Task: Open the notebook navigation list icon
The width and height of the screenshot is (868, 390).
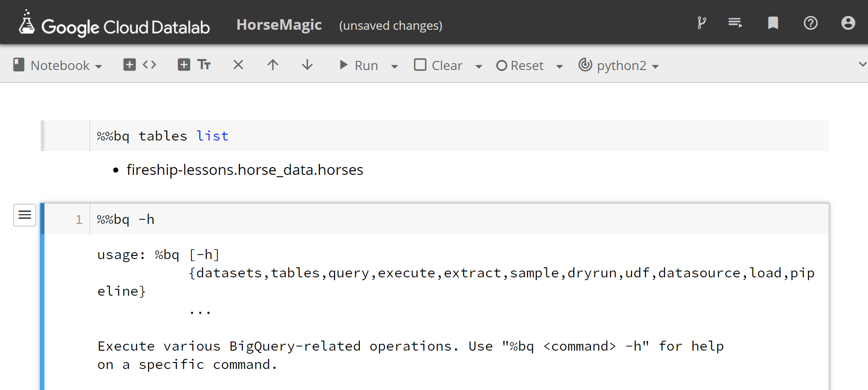Action: click(x=735, y=23)
